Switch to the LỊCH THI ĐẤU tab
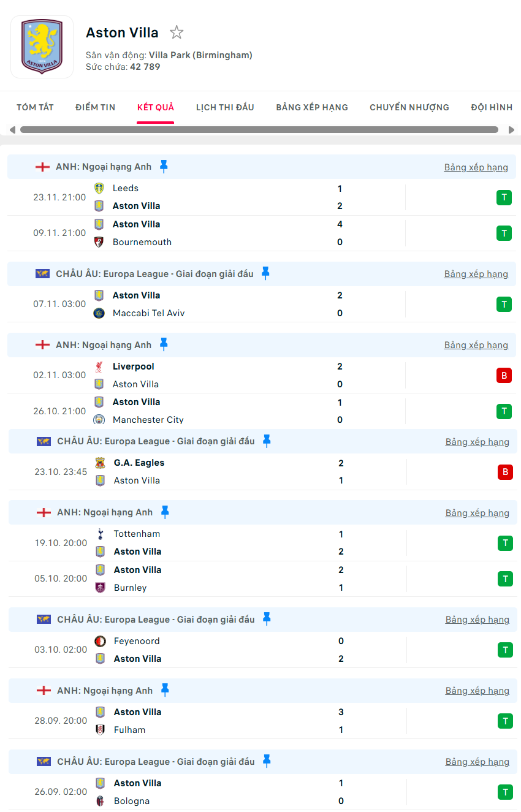This screenshot has width=521, height=812. pyautogui.click(x=225, y=107)
